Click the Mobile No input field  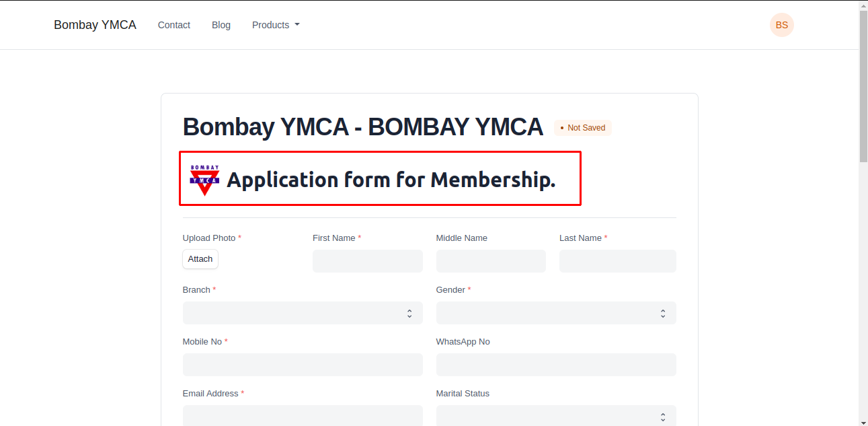pos(303,365)
